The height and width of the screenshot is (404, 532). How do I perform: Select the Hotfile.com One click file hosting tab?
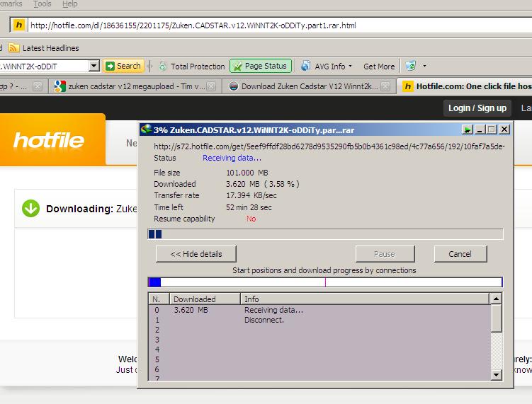(x=465, y=86)
